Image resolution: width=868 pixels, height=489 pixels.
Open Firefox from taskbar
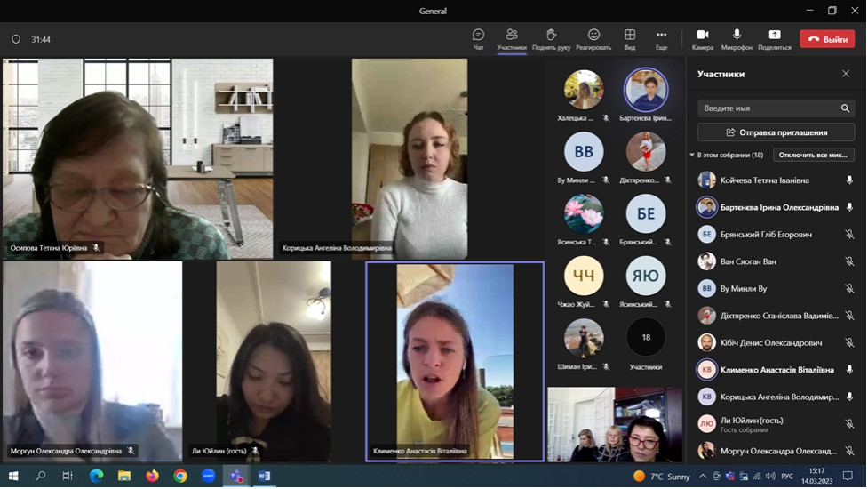[152, 477]
